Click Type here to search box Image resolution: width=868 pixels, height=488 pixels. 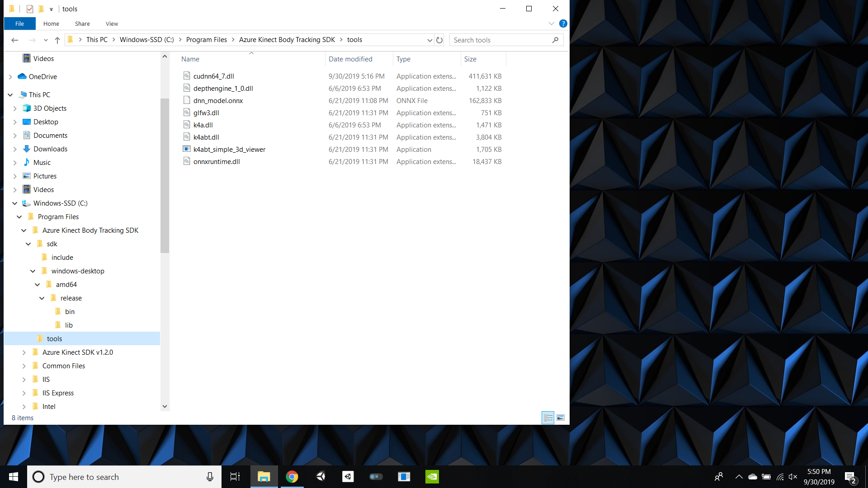(x=124, y=477)
